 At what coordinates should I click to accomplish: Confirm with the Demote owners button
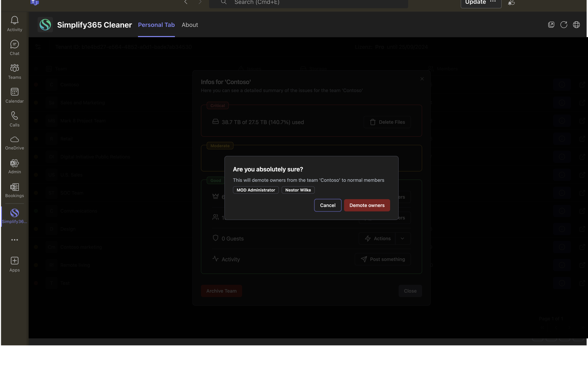point(367,205)
